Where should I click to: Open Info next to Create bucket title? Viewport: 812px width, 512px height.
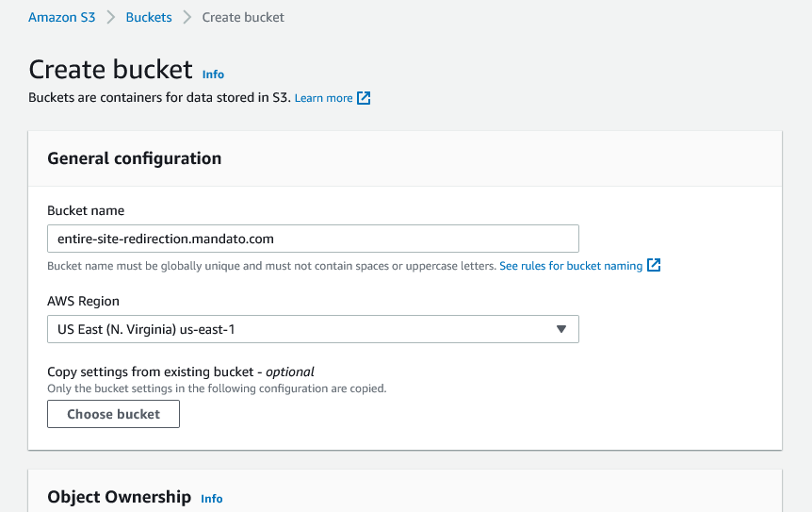pyautogui.click(x=213, y=74)
